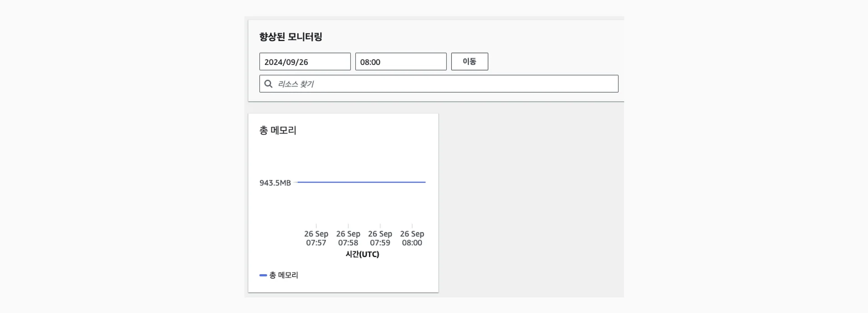Click the blue memory line in chart
The height and width of the screenshot is (313, 868).
coord(361,182)
